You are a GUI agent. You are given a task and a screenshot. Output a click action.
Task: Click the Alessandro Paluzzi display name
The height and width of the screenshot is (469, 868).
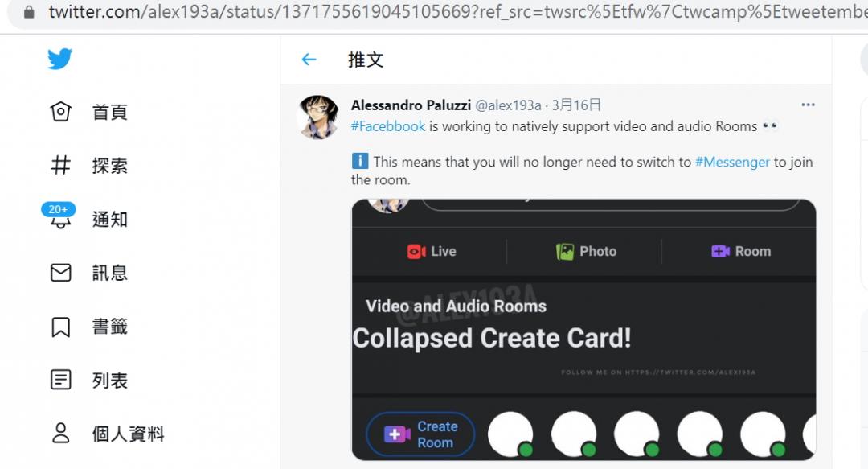tap(411, 105)
